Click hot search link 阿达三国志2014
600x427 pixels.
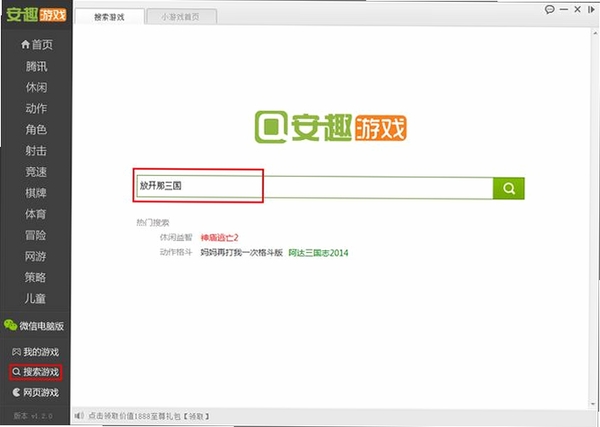pos(318,253)
